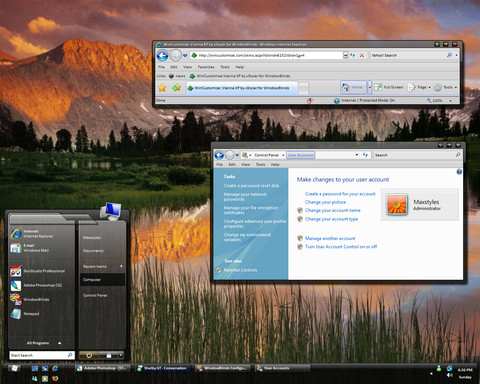
Task: Click 'Create a password reset disk' task
Action: pyautogui.click(x=251, y=186)
